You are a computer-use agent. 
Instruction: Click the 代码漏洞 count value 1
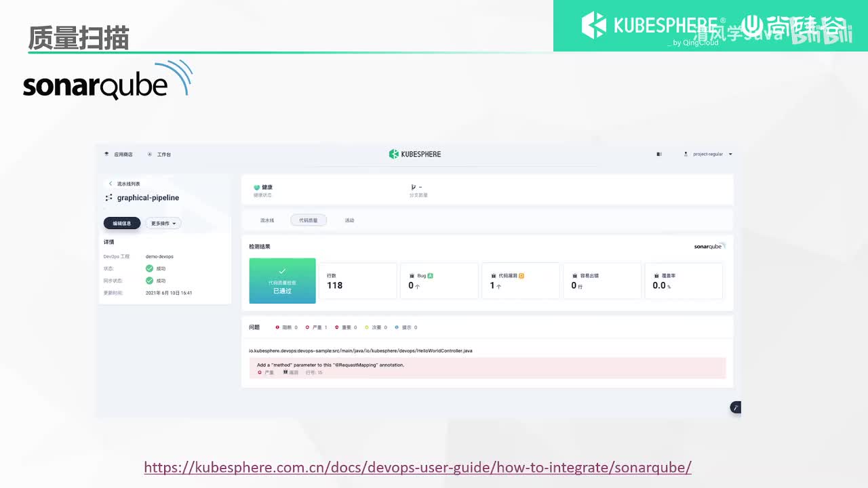[x=494, y=286]
